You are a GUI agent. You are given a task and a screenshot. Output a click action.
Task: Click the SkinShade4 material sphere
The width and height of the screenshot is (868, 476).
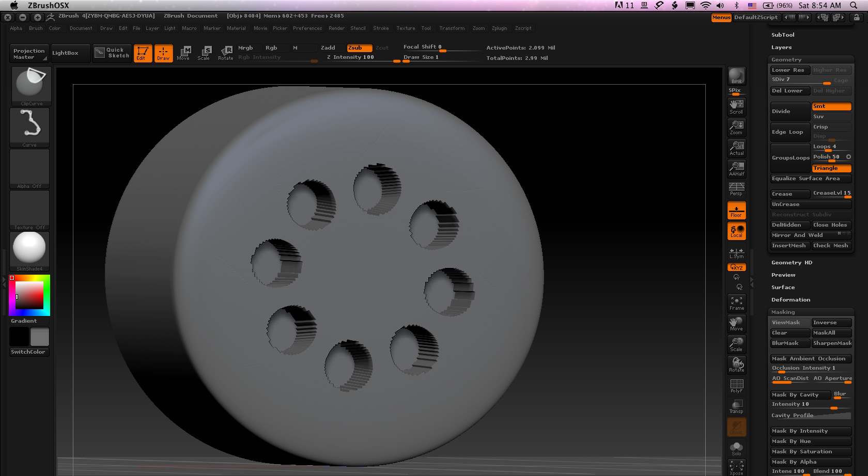point(29,249)
